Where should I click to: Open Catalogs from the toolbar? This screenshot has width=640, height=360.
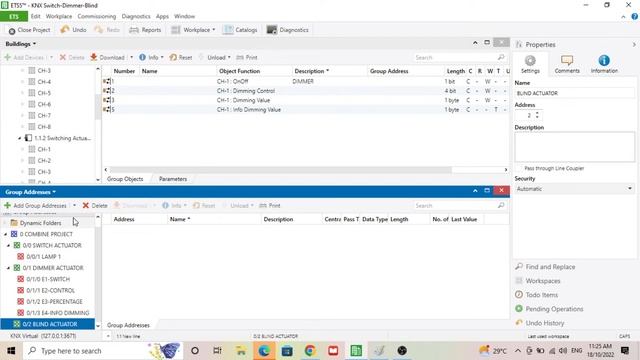(240, 30)
